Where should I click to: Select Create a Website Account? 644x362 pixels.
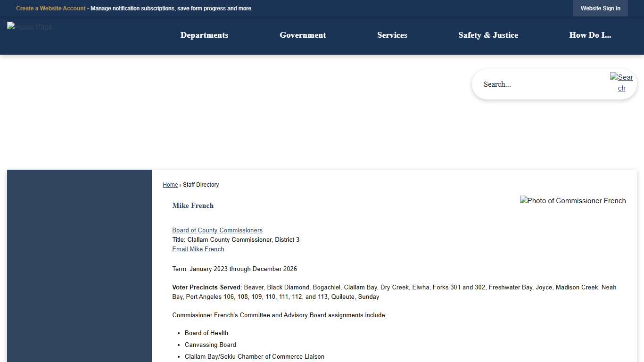(50, 8)
